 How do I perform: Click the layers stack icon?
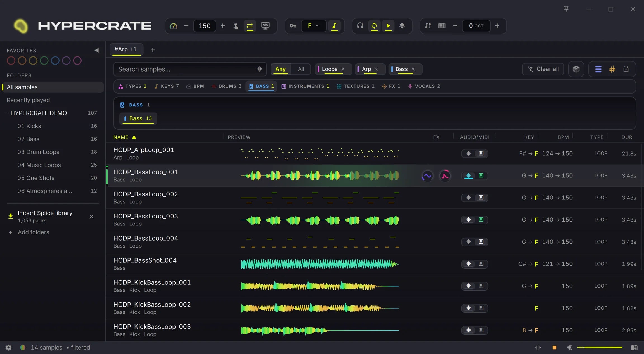pos(402,26)
